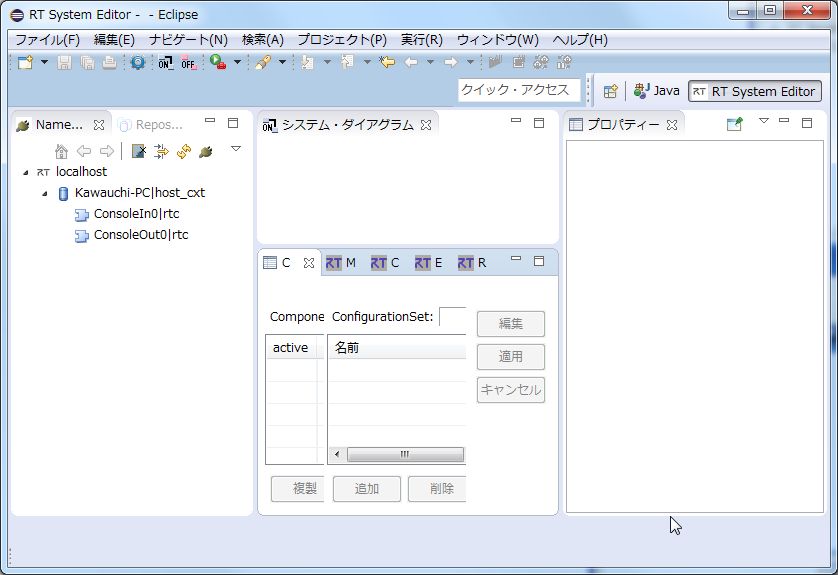Click the Next Annotation icon

click(x=307, y=63)
